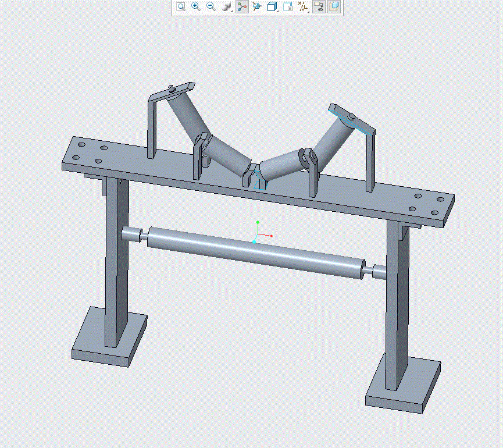Toggle the spin center display
This screenshot has width=503, height=448.
point(242,6)
